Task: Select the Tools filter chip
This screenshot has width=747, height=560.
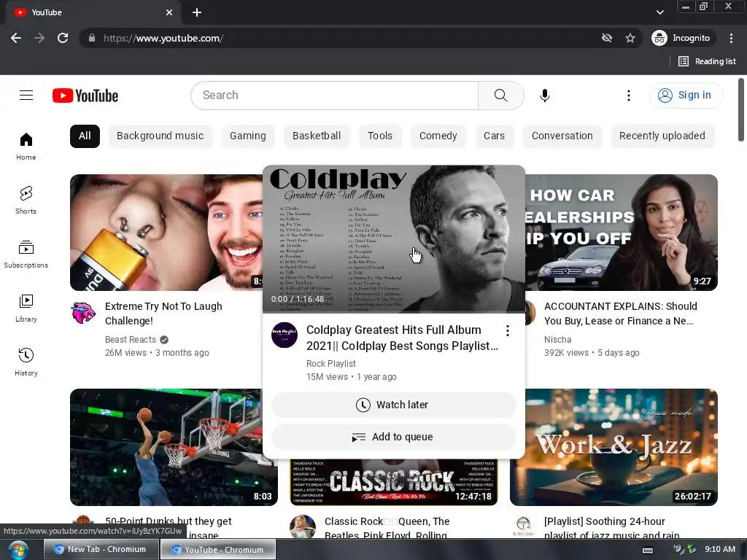Action: 379,136
